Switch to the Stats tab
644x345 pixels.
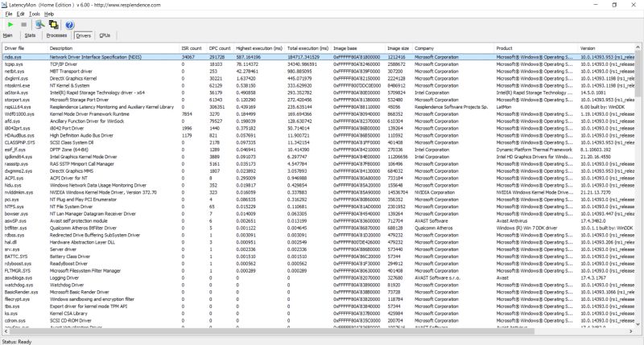click(x=30, y=35)
